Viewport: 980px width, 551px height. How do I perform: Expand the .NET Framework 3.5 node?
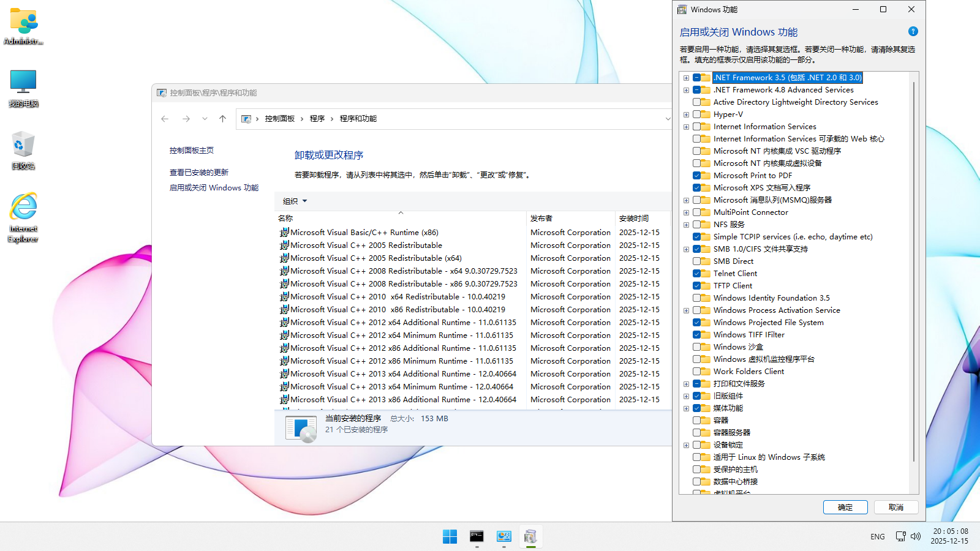coord(686,78)
